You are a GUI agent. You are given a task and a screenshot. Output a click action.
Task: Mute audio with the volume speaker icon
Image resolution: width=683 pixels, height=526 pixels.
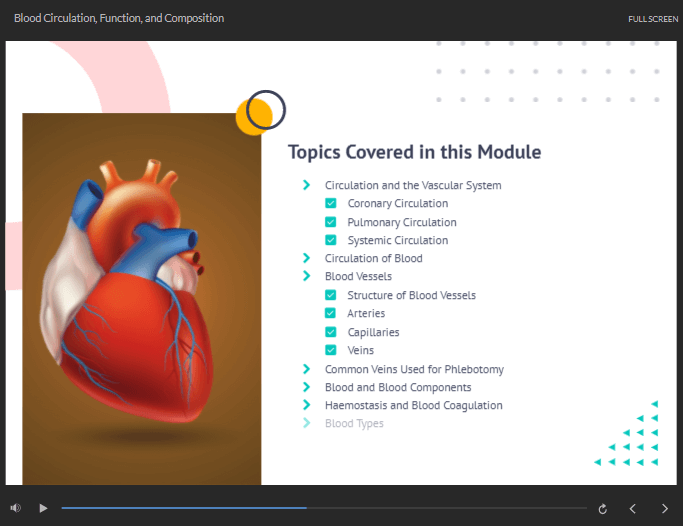[x=15, y=508]
